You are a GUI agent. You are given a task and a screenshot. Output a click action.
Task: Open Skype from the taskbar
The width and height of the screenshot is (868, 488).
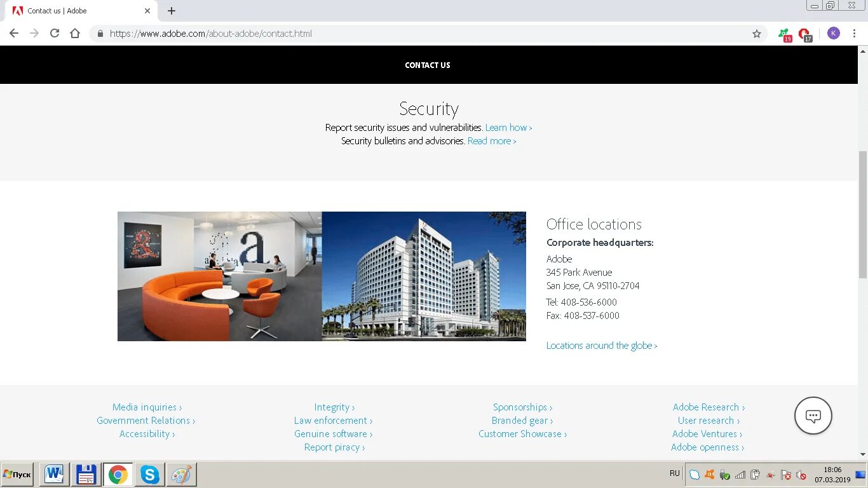(149, 475)
